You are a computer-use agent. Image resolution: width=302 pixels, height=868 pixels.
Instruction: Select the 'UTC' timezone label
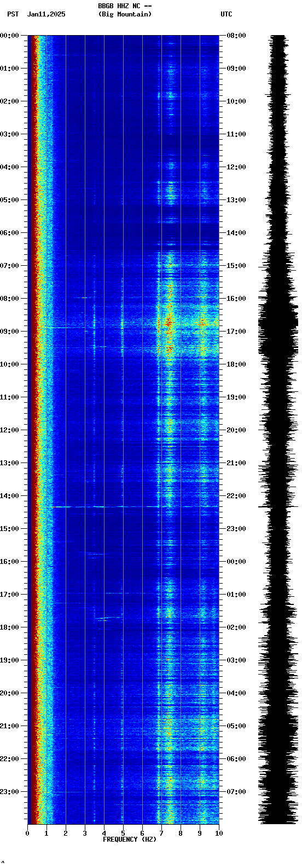pyautogui.click(x=226, y=14)
